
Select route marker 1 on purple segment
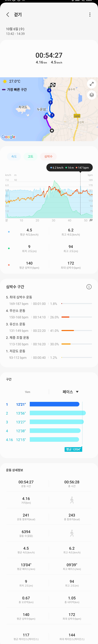point(45,117)
